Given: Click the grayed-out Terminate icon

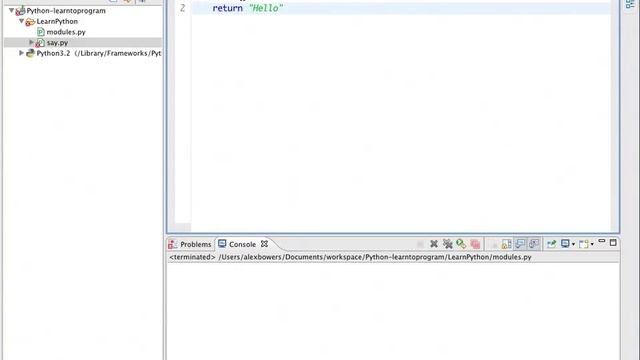Looking at the screenshot, I should pyautogui.click(x=420, y=244).
